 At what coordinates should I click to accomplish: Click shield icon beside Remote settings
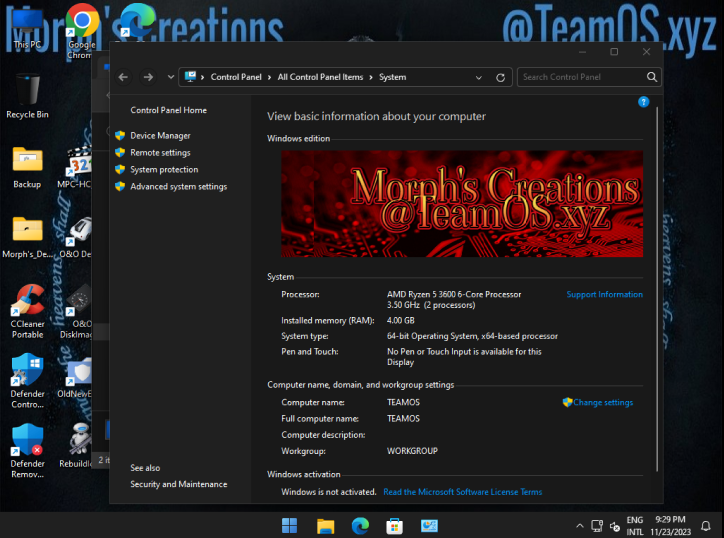pyautogui.click(x=120, y=152)
